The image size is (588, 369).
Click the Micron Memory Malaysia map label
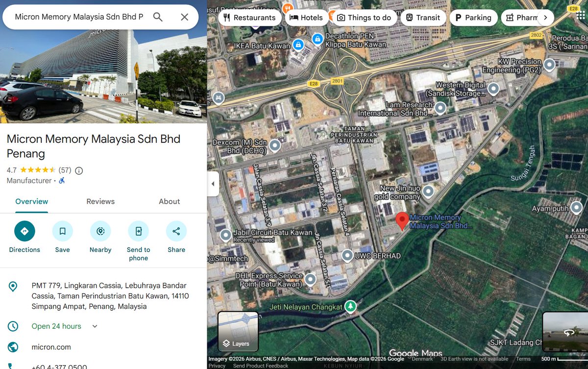coord(441,222)
